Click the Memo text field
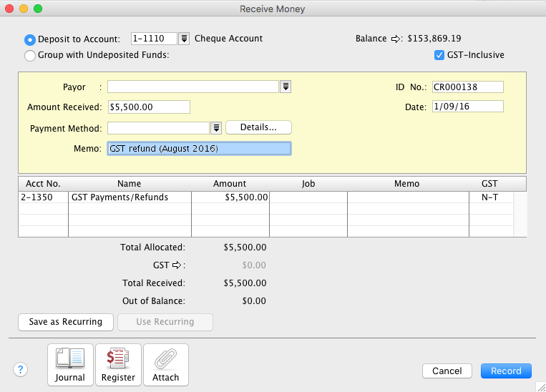546x392 pixels. [199, 149]
